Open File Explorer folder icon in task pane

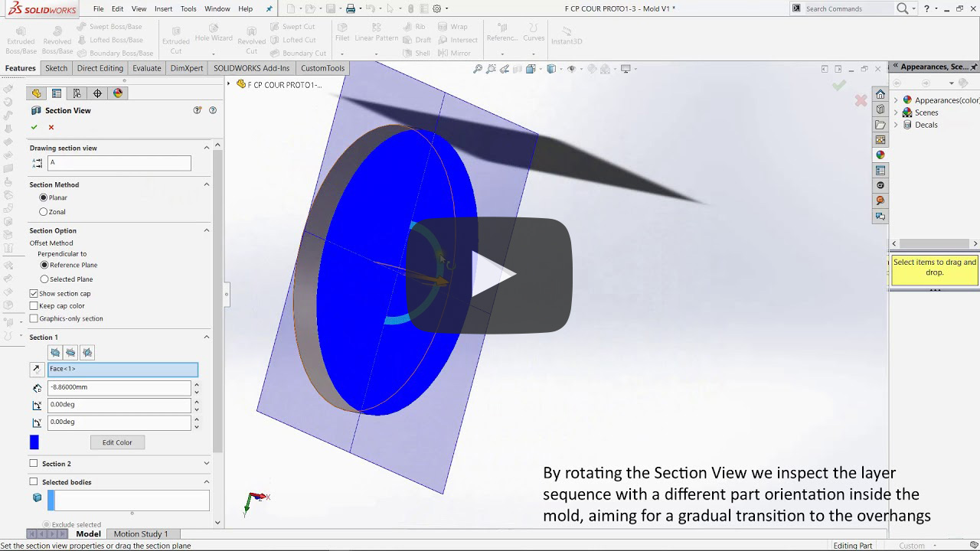880,125
